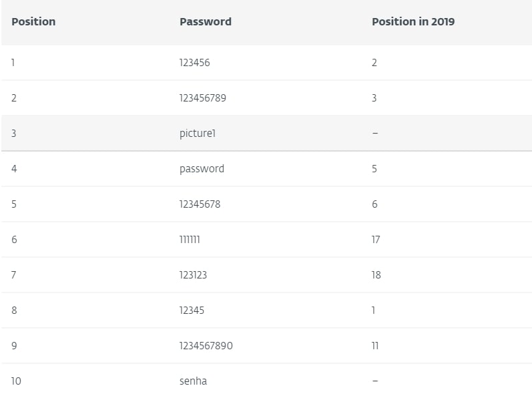Screen dimensions: 532x394
Task: Click the 2019 position value 17
Action: [x=376, y=240]
